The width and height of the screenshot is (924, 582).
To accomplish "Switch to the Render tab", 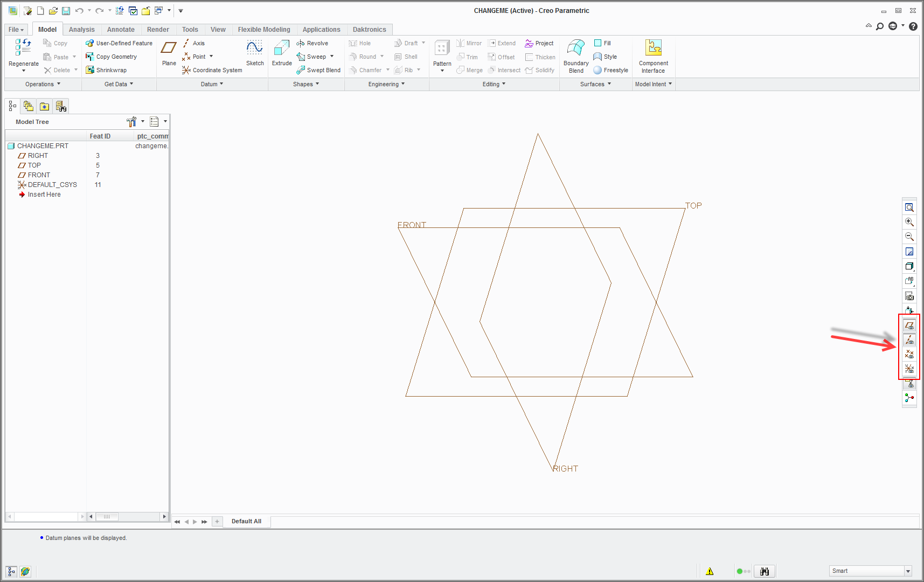I will coord(158,30).
